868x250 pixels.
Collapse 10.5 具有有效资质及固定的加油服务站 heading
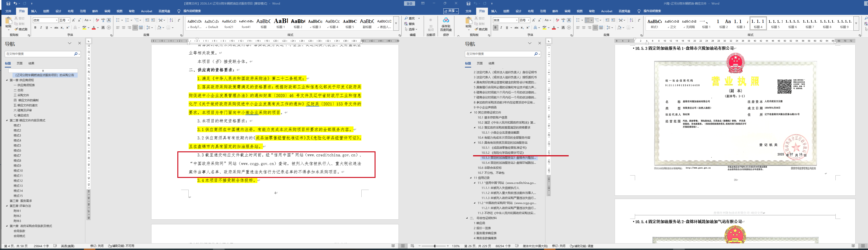[475, 143]
